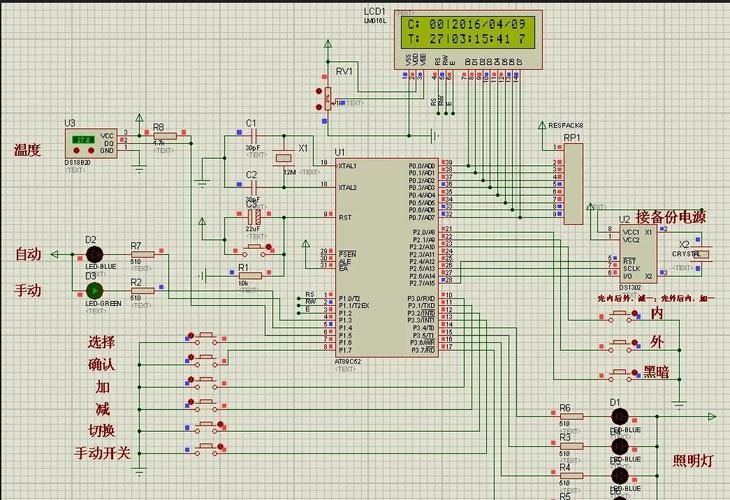The image size is (730, 500).
Task: Click the R1 10k resistor
Action: pos(250,276)
